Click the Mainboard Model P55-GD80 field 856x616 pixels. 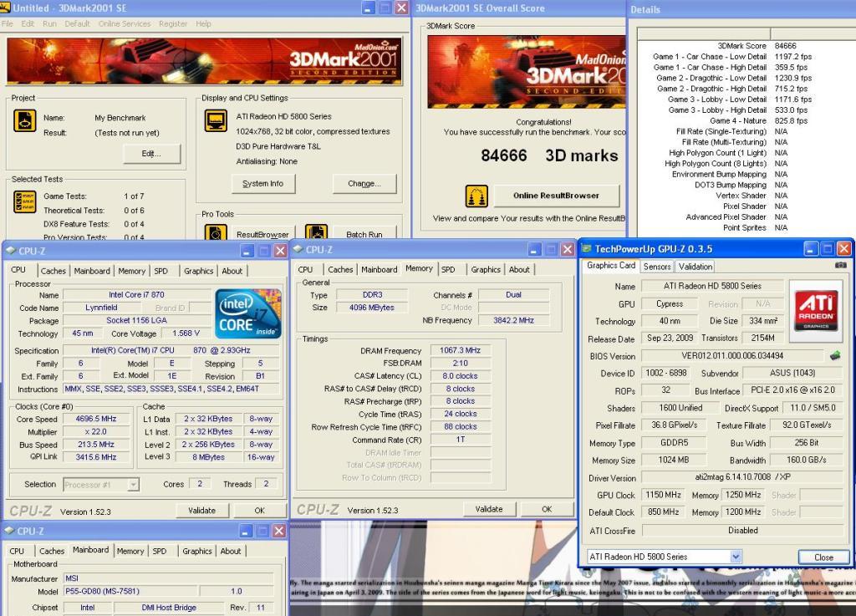[130, 591]
